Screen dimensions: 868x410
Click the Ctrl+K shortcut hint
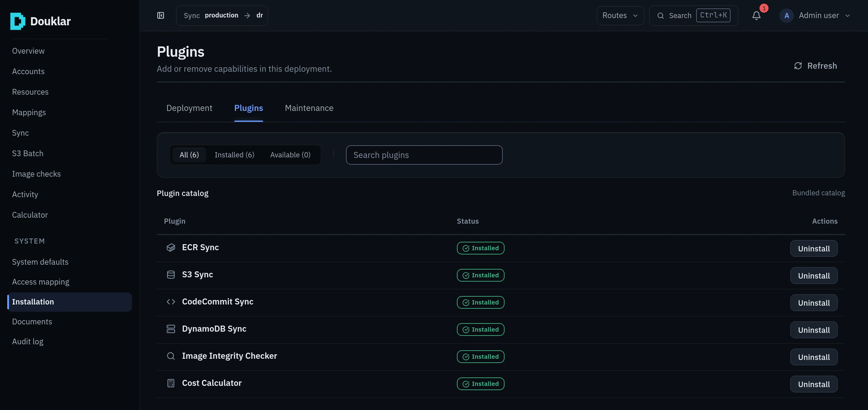pos(713,15)
